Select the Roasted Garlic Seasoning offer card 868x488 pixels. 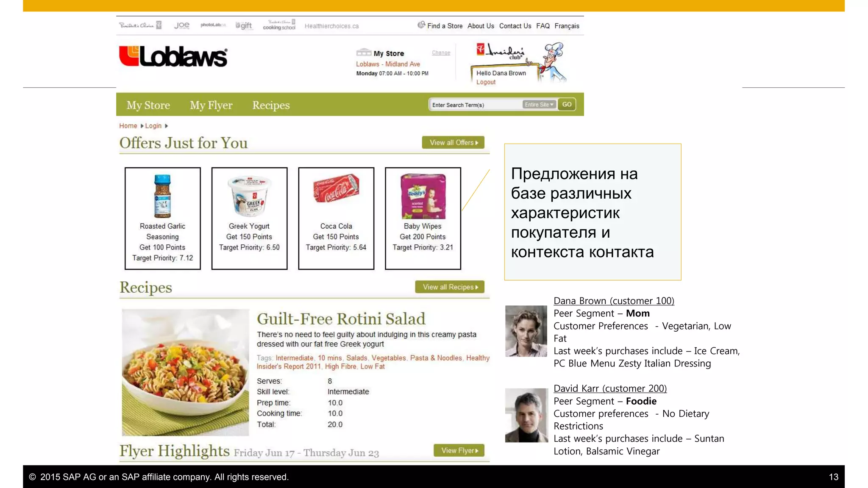163,218
